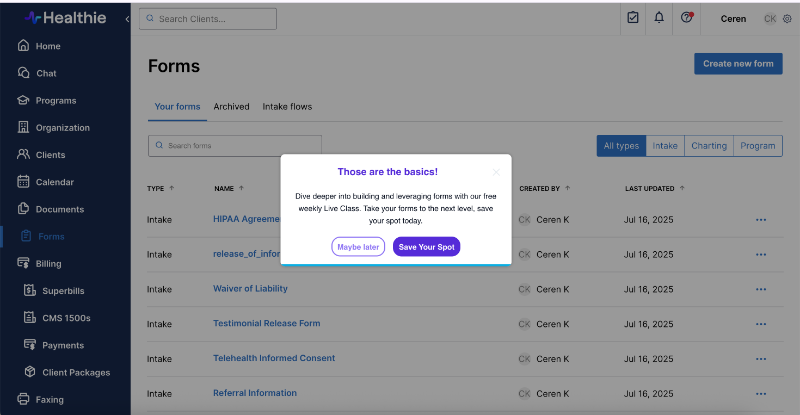800x415 pixels.
Task: Click the Superbills icon
Action: [30, 290]
